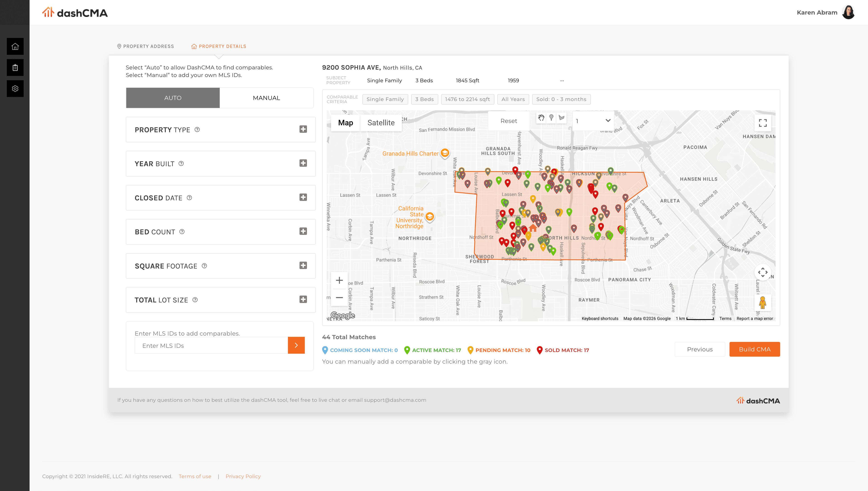Show help for Year Built
The height and width of the screenshot is (491, 868).
click(x=181, y=164)
